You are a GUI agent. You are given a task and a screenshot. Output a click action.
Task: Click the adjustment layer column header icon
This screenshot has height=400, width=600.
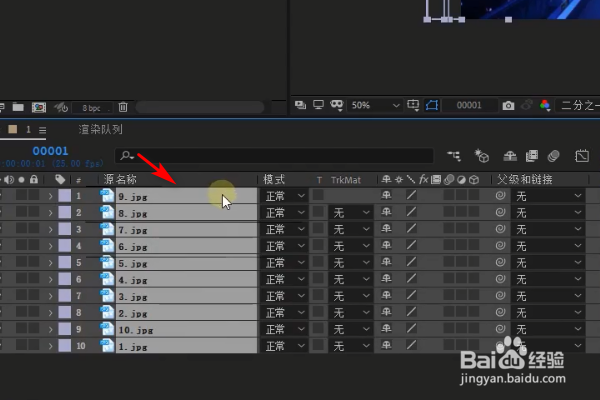(x=461, y=180)
